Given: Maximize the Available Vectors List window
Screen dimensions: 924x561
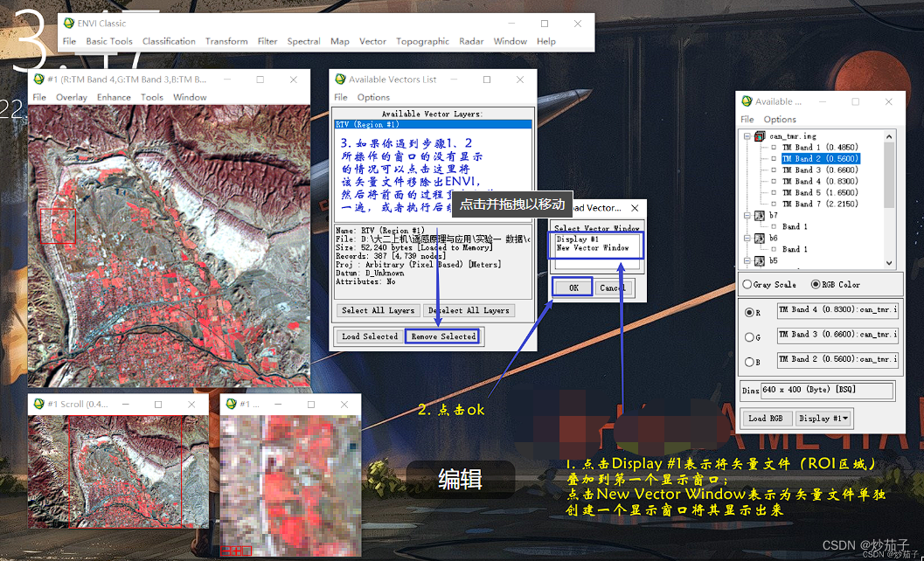Looking at the screenshot, I should click(487, 79).
